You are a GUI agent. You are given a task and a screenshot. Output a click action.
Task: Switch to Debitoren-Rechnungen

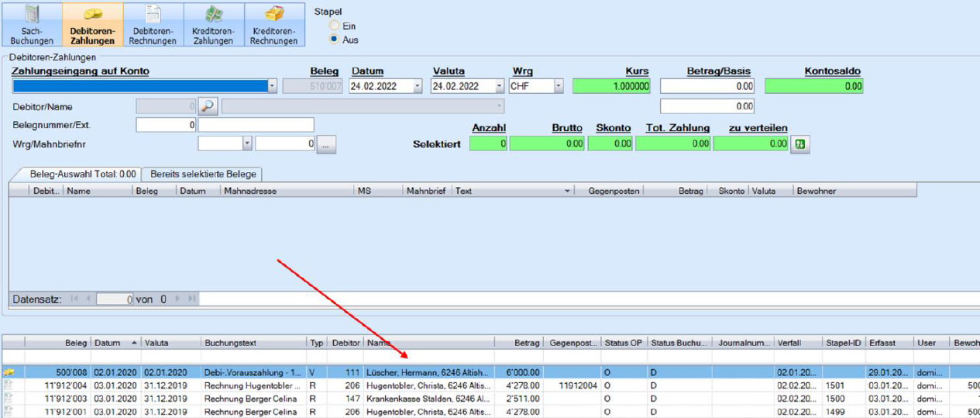pos(153,24)
